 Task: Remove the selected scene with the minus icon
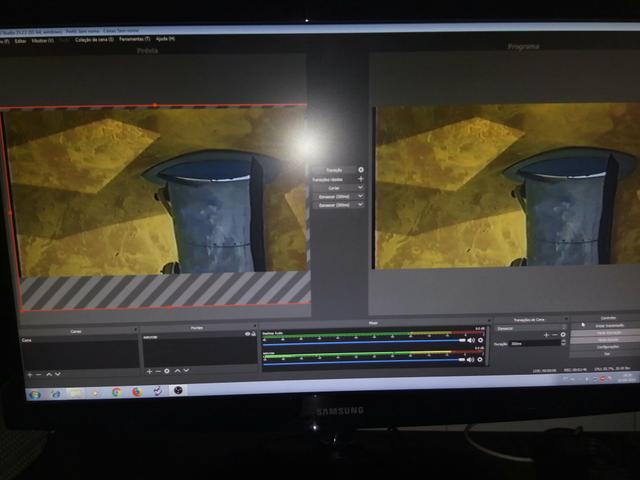38,374
